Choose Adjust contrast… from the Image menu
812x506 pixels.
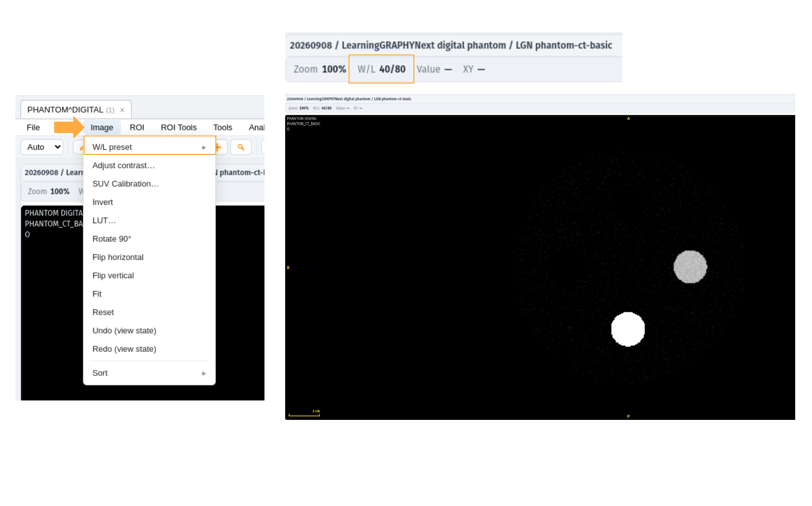(x=150, y=166)
